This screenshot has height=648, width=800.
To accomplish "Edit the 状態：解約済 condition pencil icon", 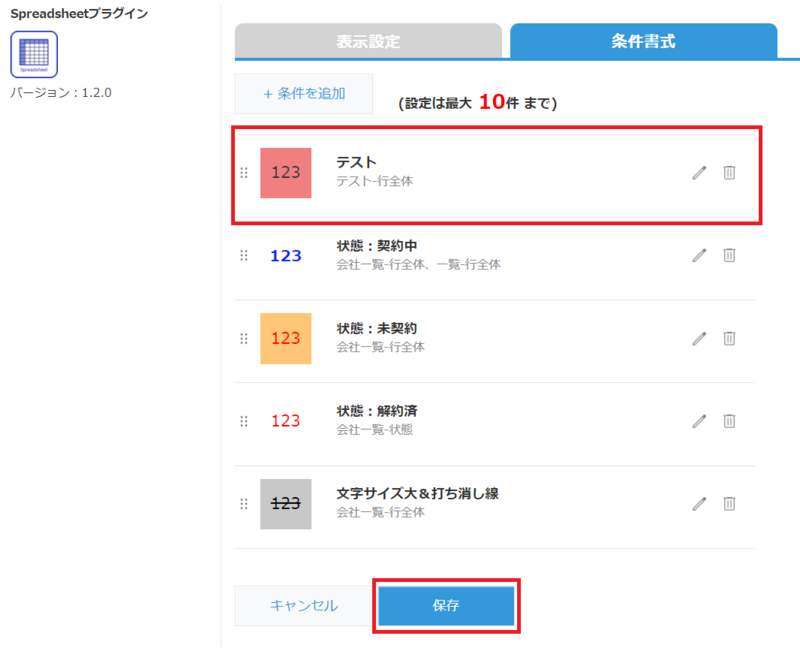I will [x=699, y=421].
